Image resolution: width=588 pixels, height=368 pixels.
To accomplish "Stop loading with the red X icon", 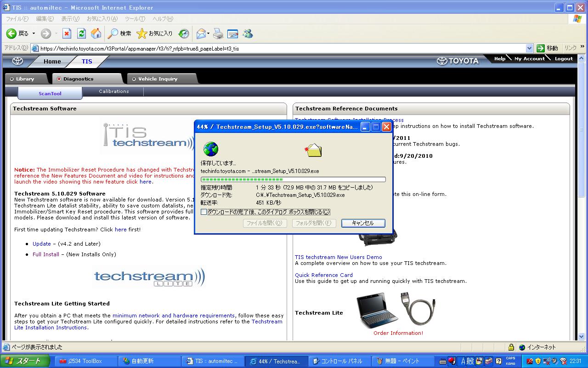I will tap(67, 34).
